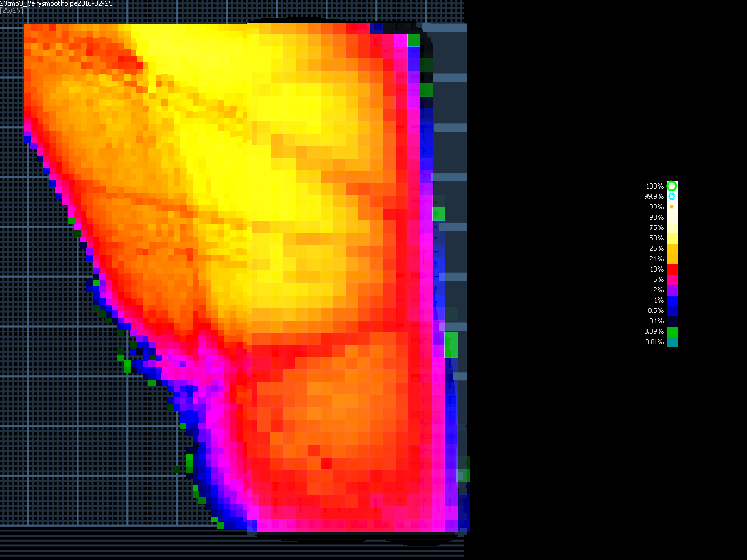
Task: Click the 23tmp3_Verysmoothpipe2016-02-25 title text
Action: point(56,3)
